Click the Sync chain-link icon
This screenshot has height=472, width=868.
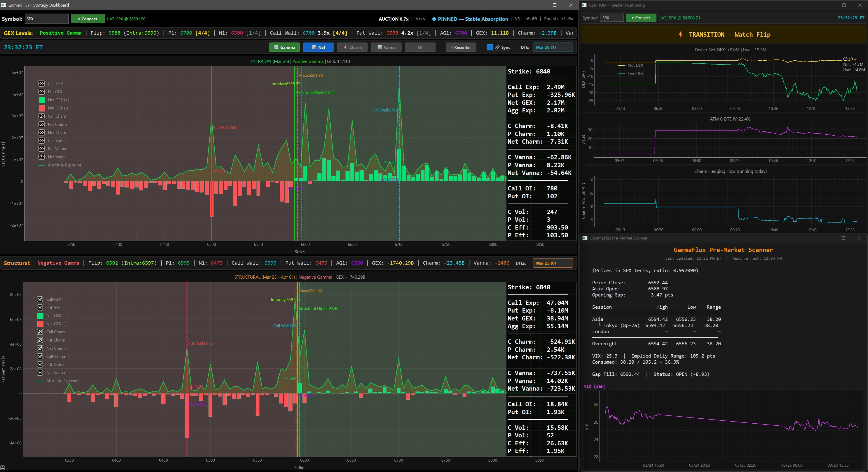498,47
